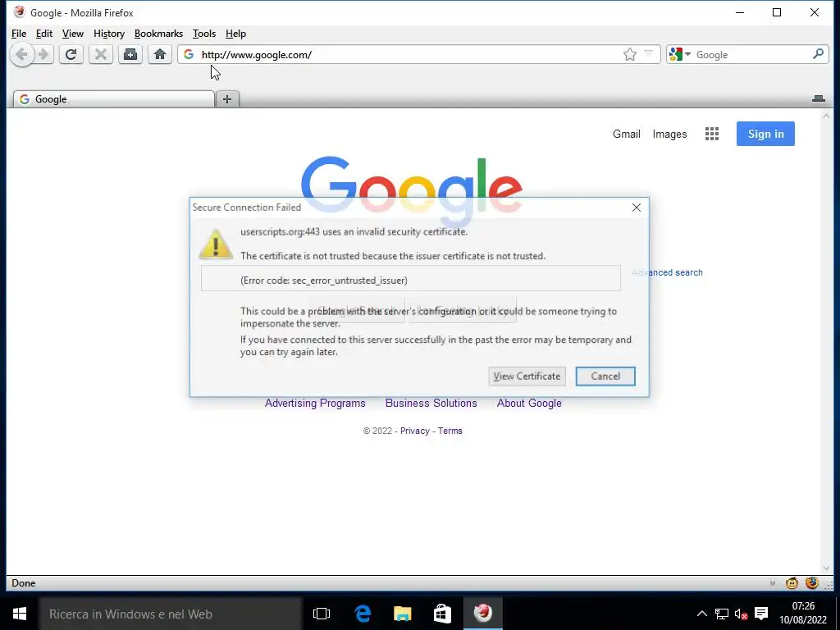Open the Google apps grid icon

(712, 134)
